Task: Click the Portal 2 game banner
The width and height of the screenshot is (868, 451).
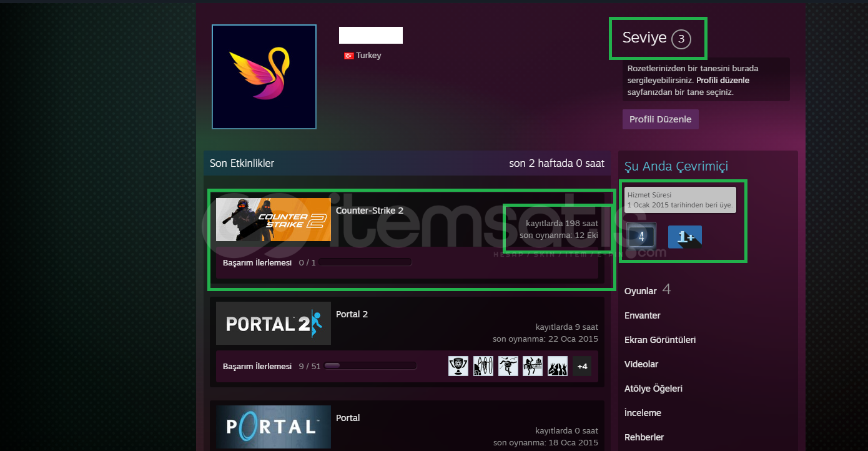Action: [x=274, y=324]
